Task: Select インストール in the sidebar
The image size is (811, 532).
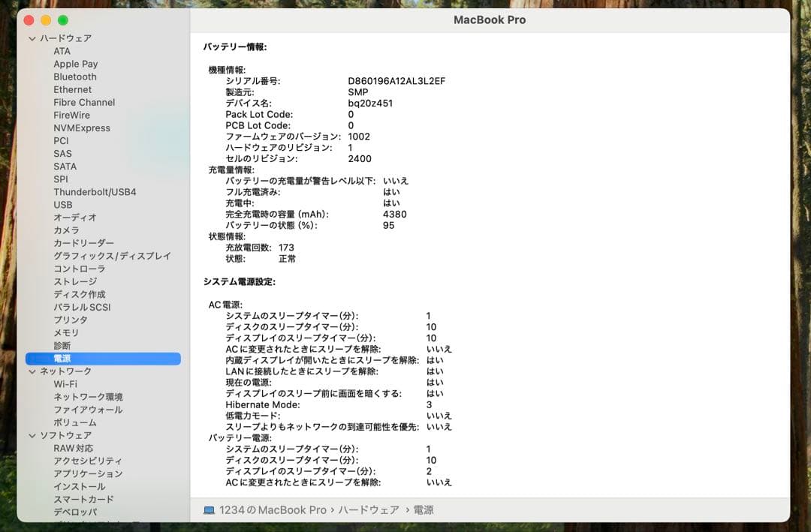Action: (x=80, y=486)
